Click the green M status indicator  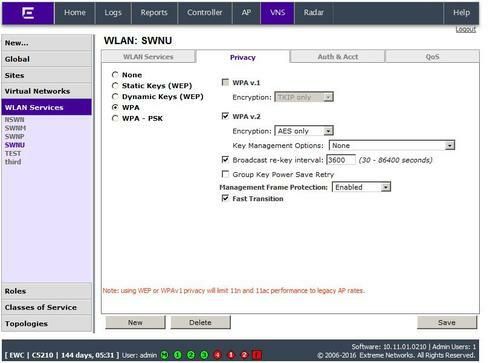pyautogui.click(x=164, y=355)
